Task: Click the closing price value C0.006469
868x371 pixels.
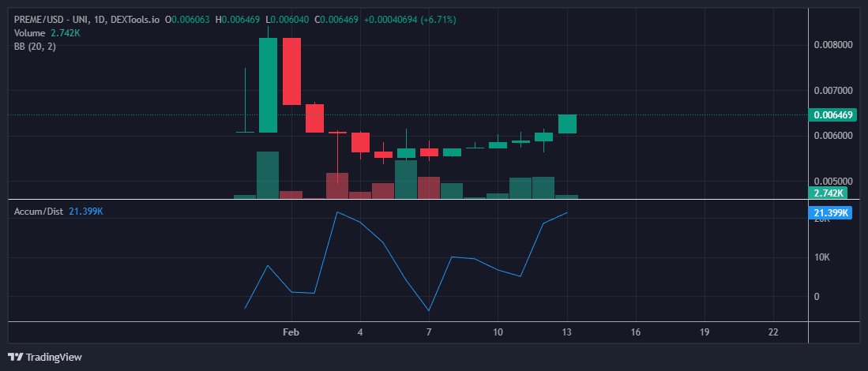Action: click(338, 20)
